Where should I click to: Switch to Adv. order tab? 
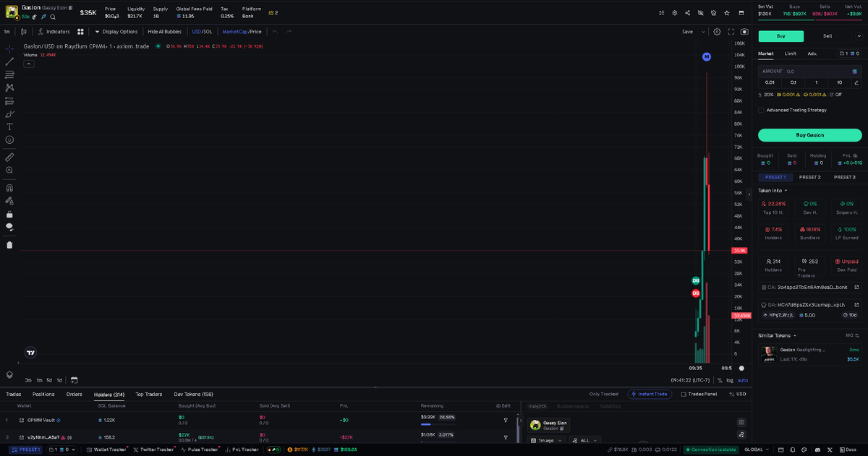click(812, 53)
